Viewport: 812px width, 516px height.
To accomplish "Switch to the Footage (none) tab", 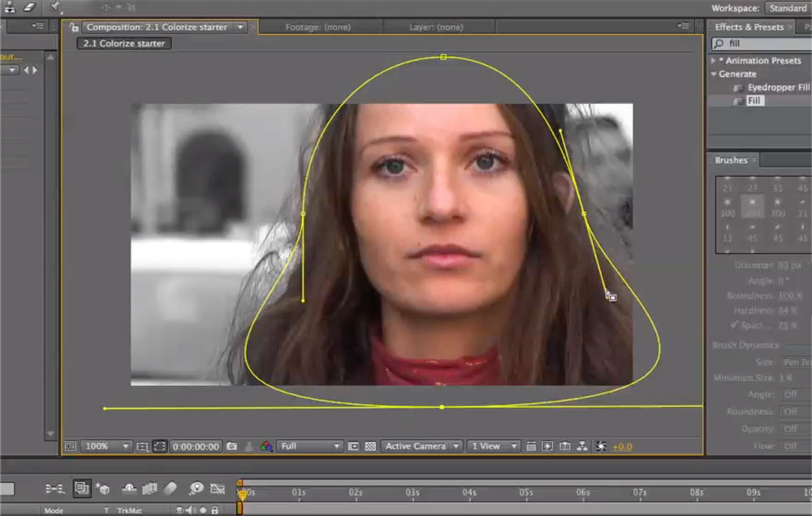I will (x=318, y=27).
